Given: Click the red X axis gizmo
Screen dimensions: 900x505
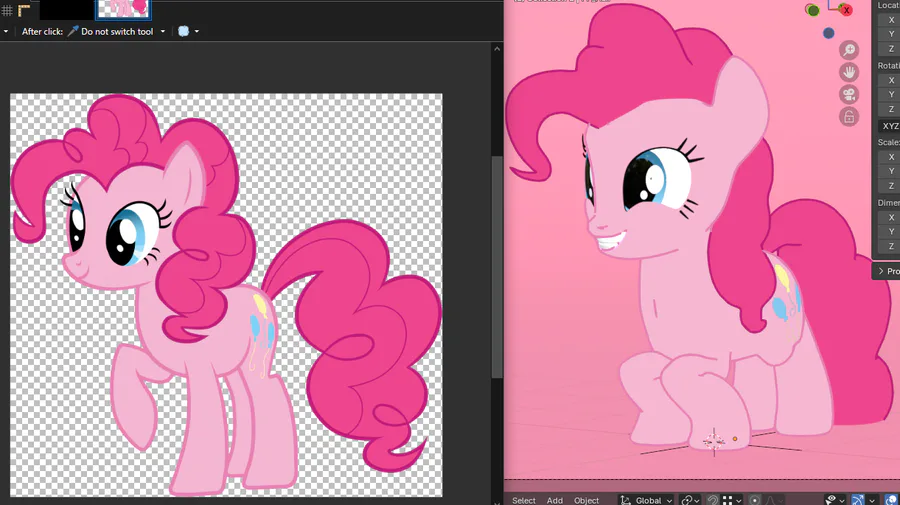Looking at the screenshot, I should click(846, 10).
